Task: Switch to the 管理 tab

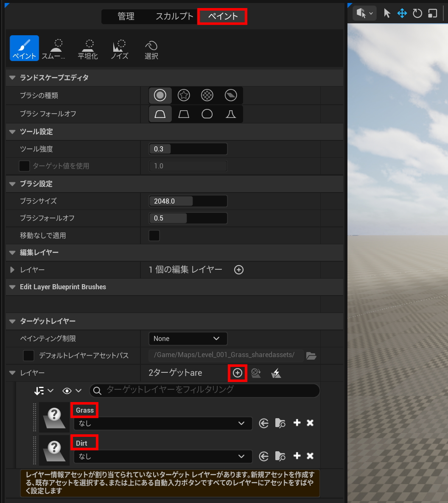Action: click(x=126, y=16)
